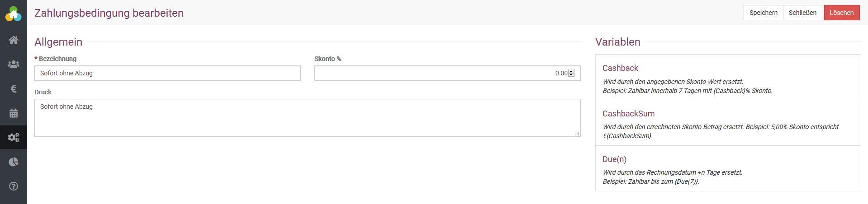The width and height of the screenshot is (868, 204).
Task: Click the app logo in the sidebar
Action: (x=14, y=14)
